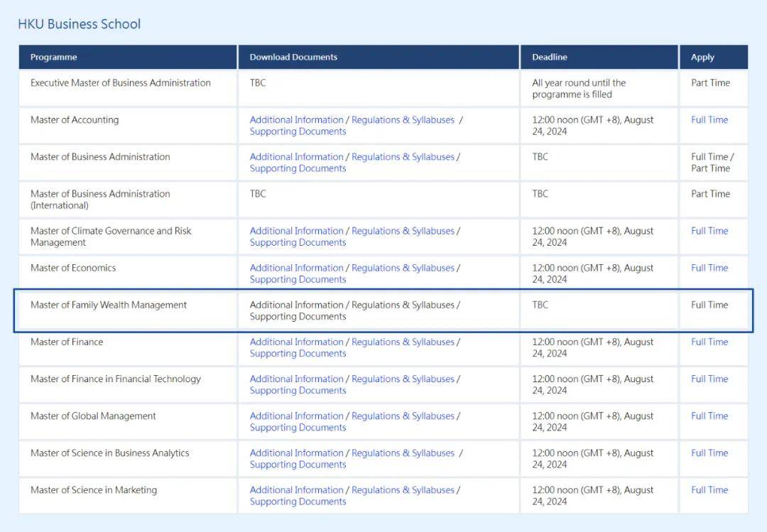Open Regulations & Syllabuses for Climate Governance programme
Image resolution: width=767 pixels, height=532 pixels.
(x=403, y=231)
